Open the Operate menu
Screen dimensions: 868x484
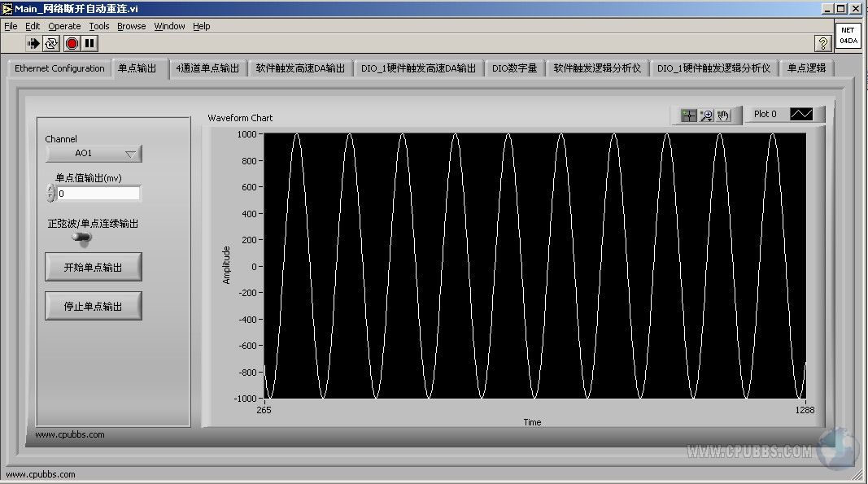point(64,26)
